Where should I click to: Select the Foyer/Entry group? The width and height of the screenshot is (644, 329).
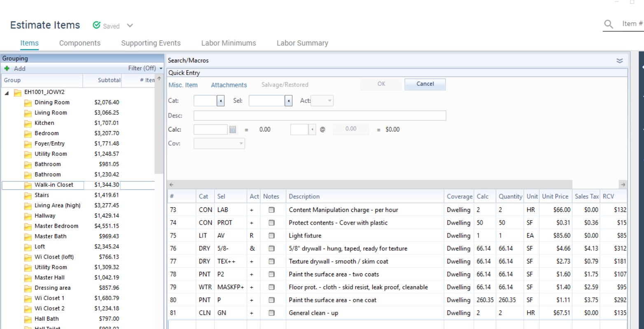pyautogui.click(x=49, y=144)
